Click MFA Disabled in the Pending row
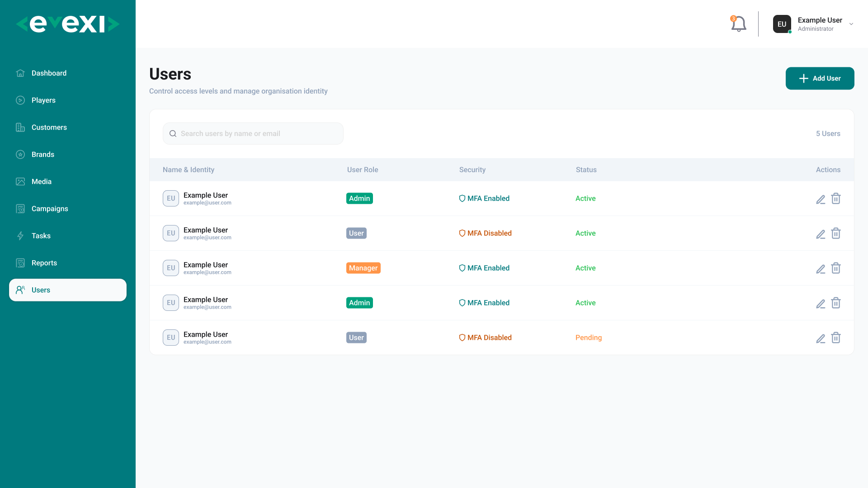This screenshot has height=488, width=868. pyautogui.click(x=485, y=338)
